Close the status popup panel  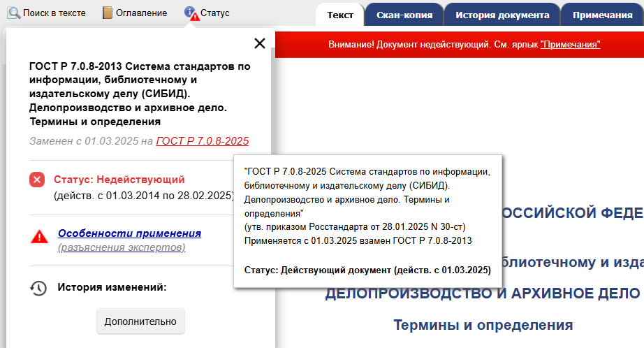coord(260,43)
